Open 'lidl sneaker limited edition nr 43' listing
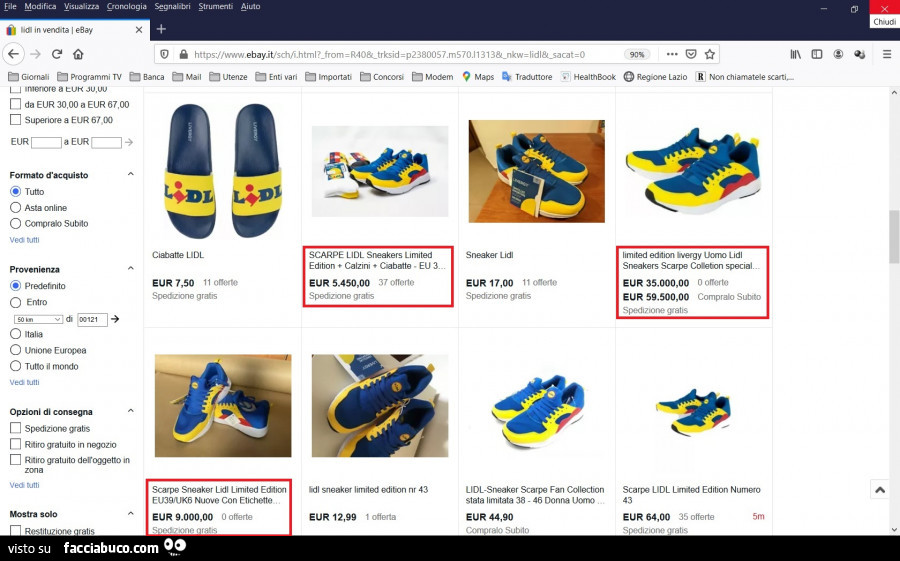 click(368, 490)
